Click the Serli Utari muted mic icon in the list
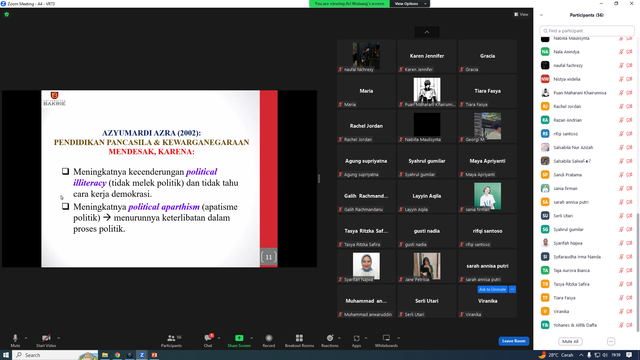The width and height of the screenshot is (640, 360). 621,216
